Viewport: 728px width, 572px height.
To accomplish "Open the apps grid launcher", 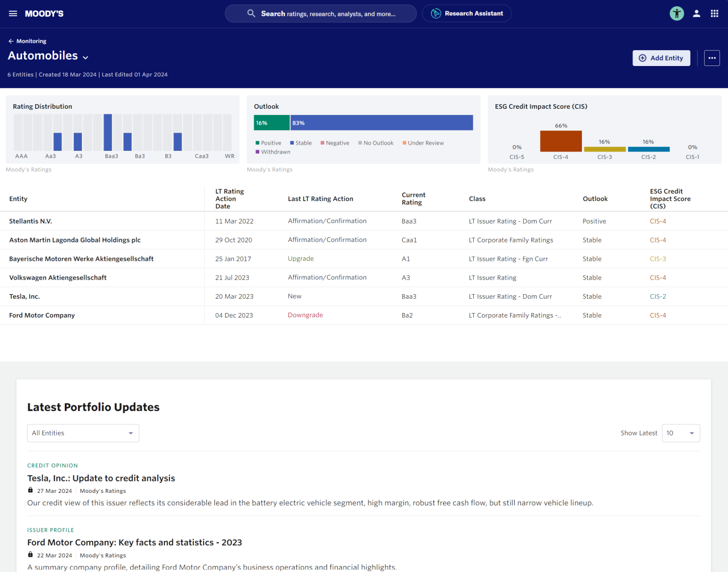I will coord(714,14).
